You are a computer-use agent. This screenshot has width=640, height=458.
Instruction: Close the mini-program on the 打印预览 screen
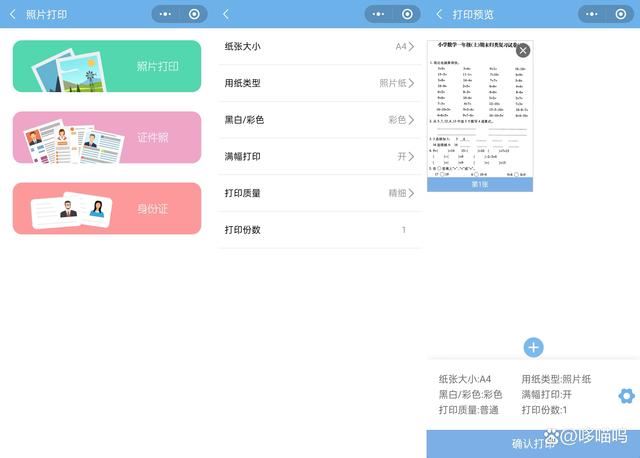coord(620,14)
